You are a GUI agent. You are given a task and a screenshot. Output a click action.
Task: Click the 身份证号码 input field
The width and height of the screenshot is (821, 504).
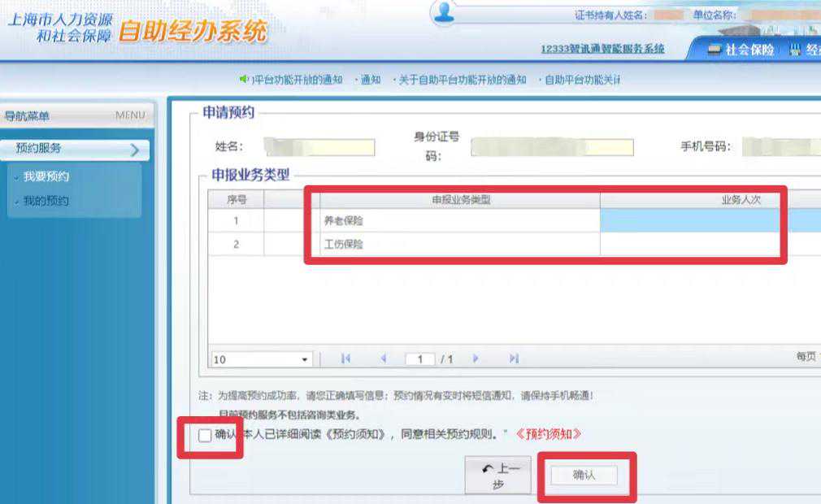(x=552, y=147)
